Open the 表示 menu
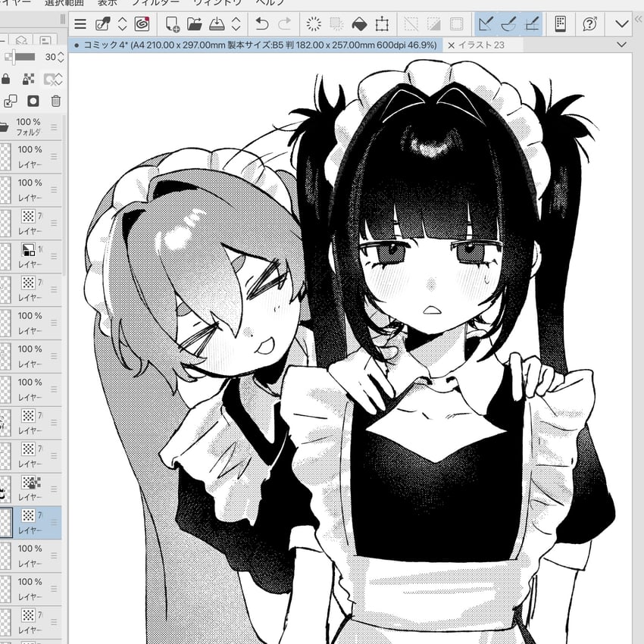644x644 pixels. (107, 3)
